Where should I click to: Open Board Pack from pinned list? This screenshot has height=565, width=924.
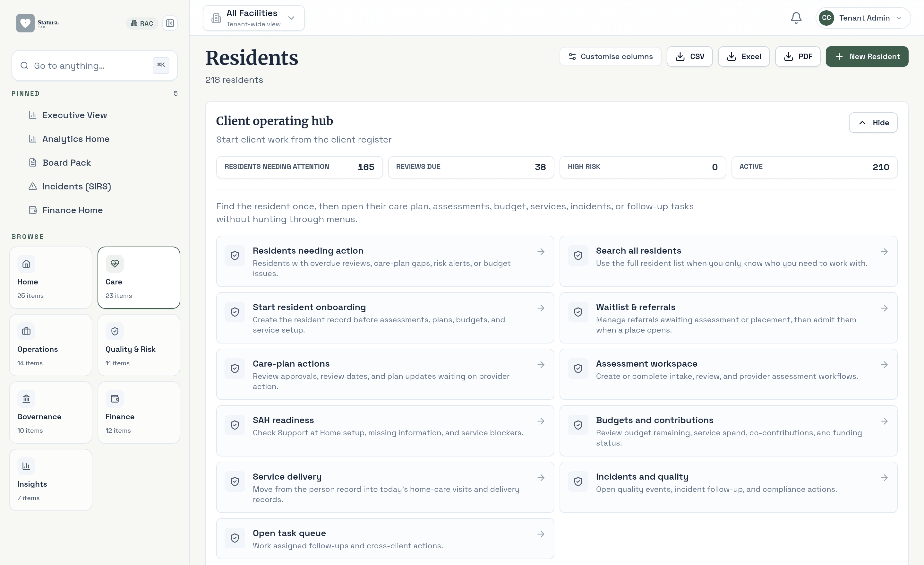(66, 162)
